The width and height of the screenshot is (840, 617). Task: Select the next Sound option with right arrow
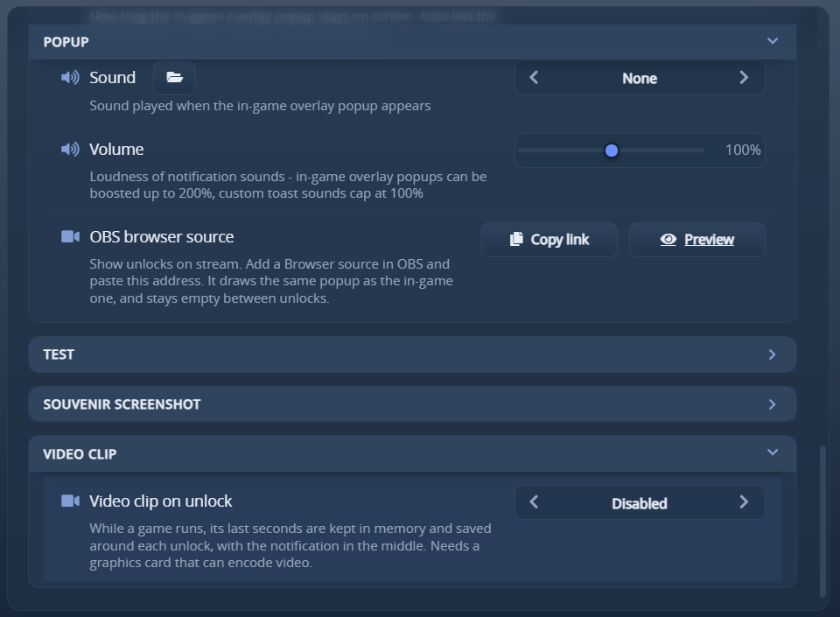744,78
